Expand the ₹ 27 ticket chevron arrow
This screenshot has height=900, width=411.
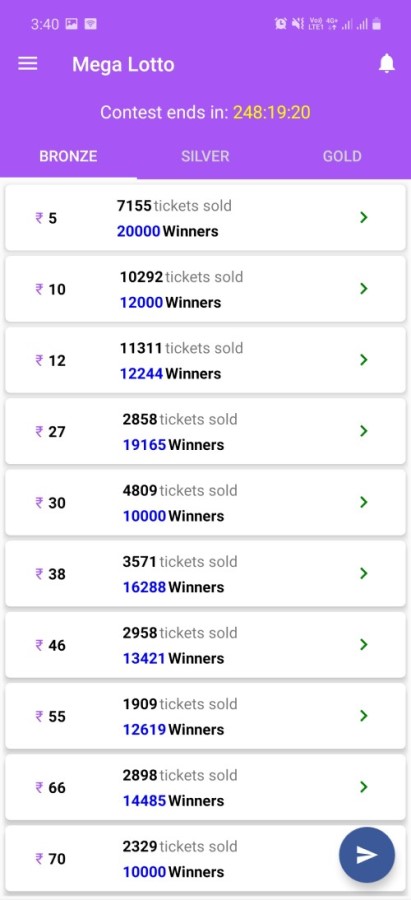(363, 431)
